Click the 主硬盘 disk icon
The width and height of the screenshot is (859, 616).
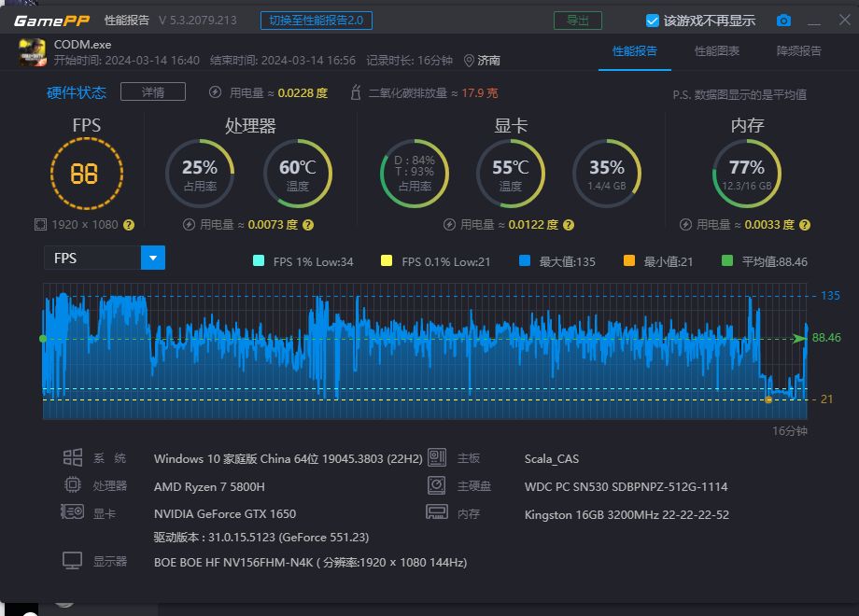pyautogui.click(x=437, y=484)
